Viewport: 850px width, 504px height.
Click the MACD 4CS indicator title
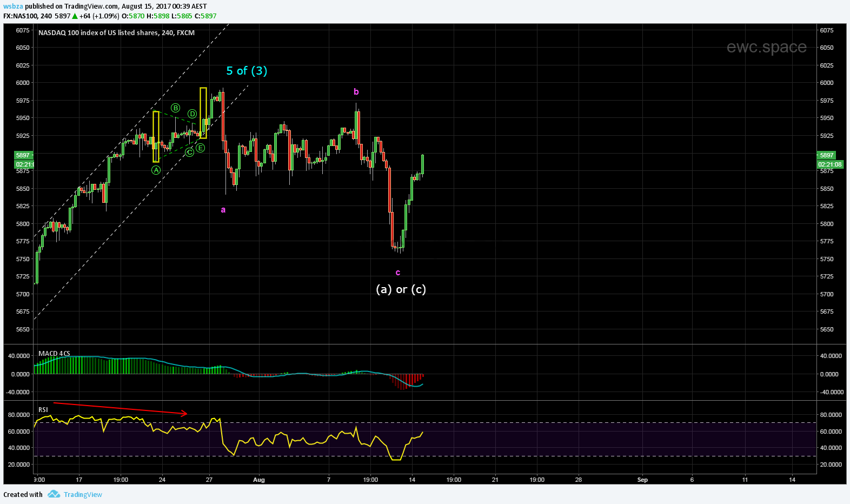pyautogui.click(x=54, y=353)
